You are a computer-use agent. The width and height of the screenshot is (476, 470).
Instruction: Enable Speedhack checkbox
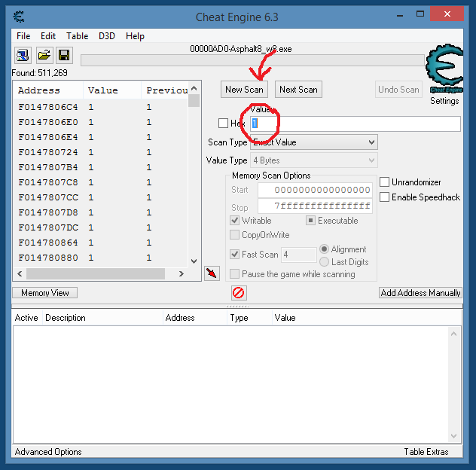385,197
